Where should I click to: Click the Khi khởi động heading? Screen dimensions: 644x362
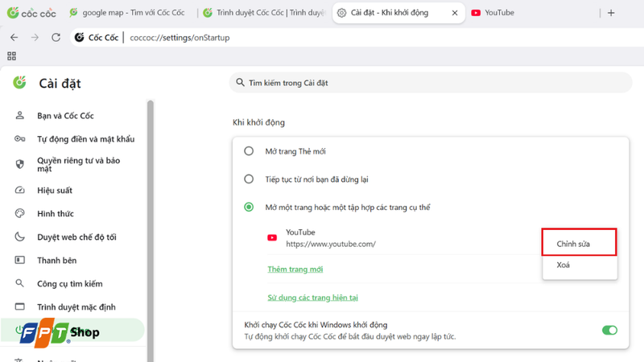(258, 122)
